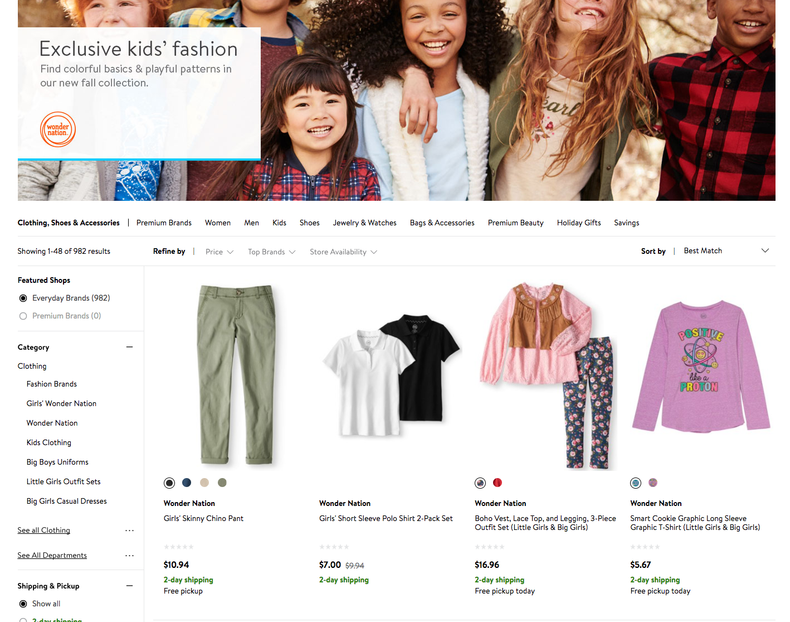Screen dimensions: 790x622
Task: Select the Everyday Brands radio button
Action: pos(23,298)
